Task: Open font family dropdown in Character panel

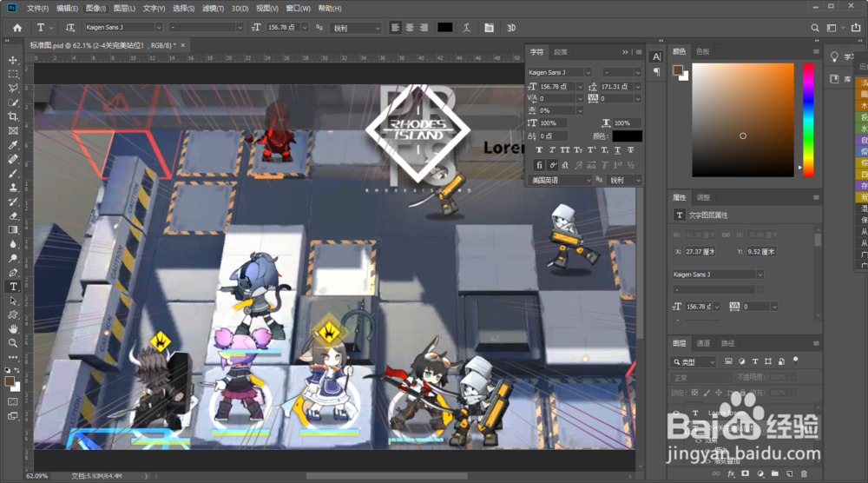Action: (x=588, y=73)
